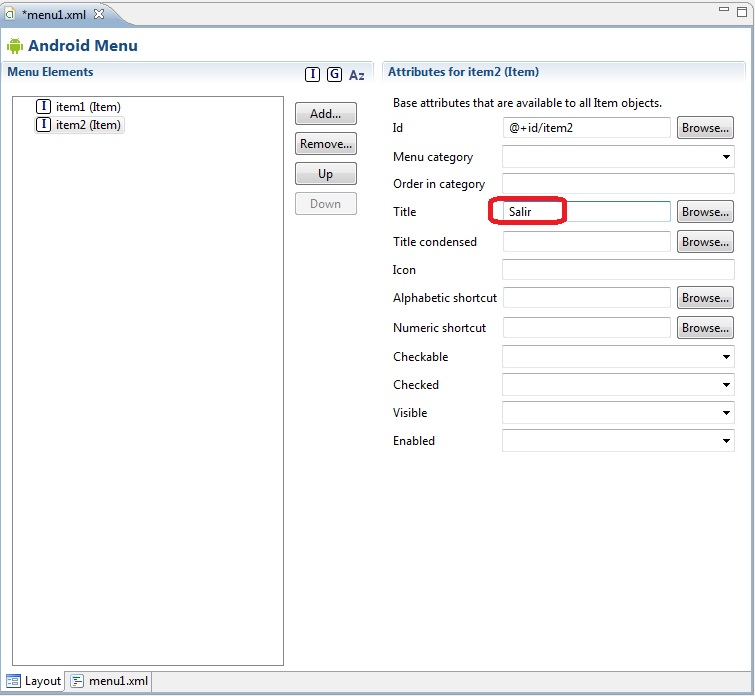This screenshot has width=755, height=696.
Task: Click the Layout tab icon
Action: pyautogui.click(x=13, y=681)
